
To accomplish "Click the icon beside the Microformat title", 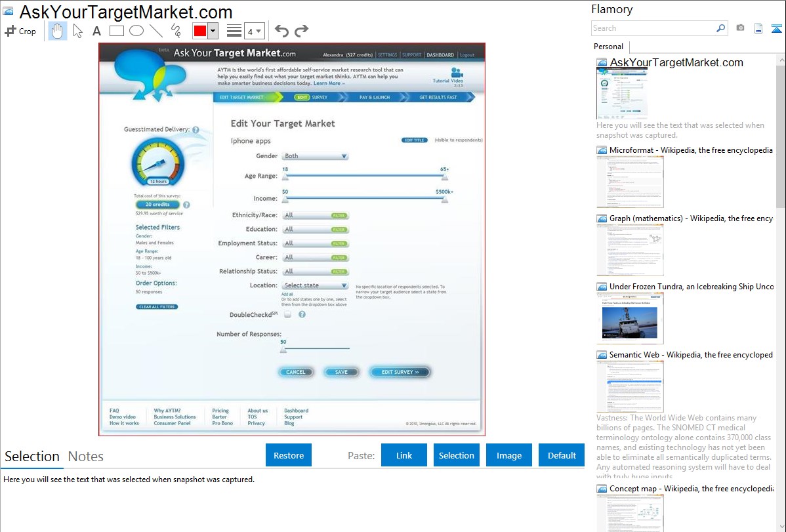I will pos(602,150).
